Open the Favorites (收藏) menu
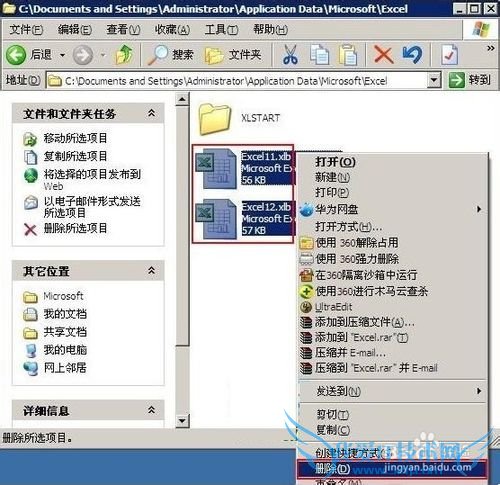The width and height of the screenshot is (500, 485). click(x=172, y=30)
